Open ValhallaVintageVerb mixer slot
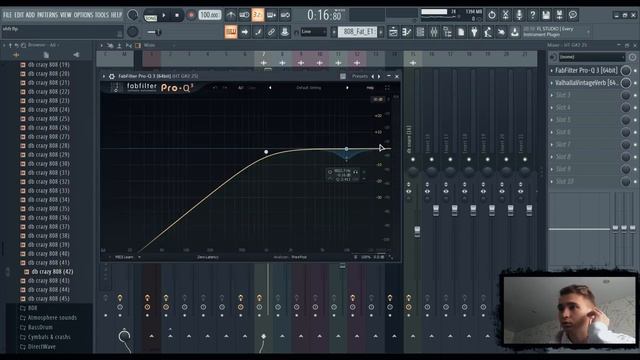Viewport: 640px width, 360px height. (586, 83)
